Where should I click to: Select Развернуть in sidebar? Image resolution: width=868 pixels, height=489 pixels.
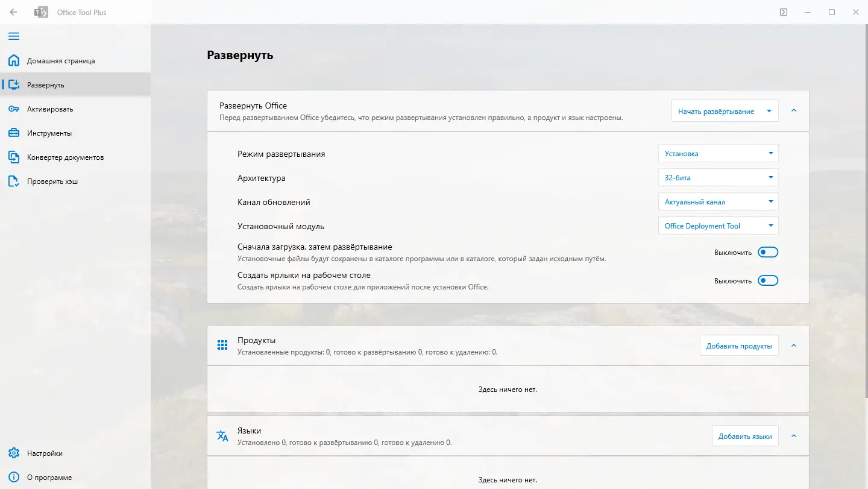(46, 85)
